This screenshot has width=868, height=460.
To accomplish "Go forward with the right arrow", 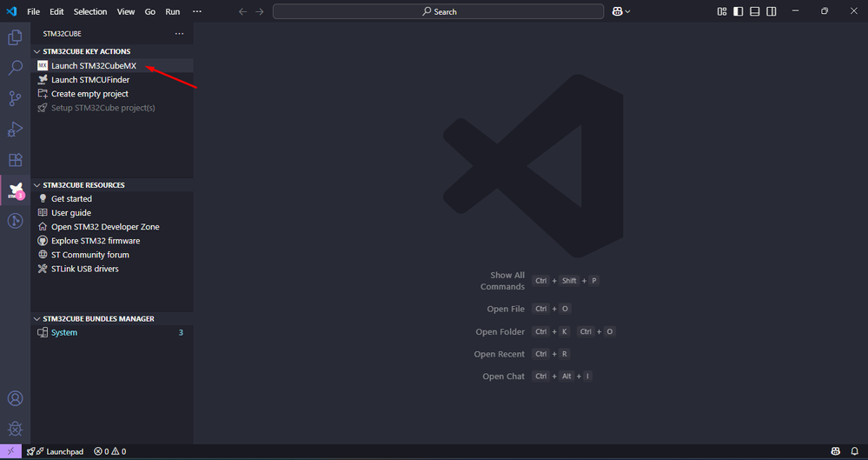I will pyautogui.click(x=260, y=11).
